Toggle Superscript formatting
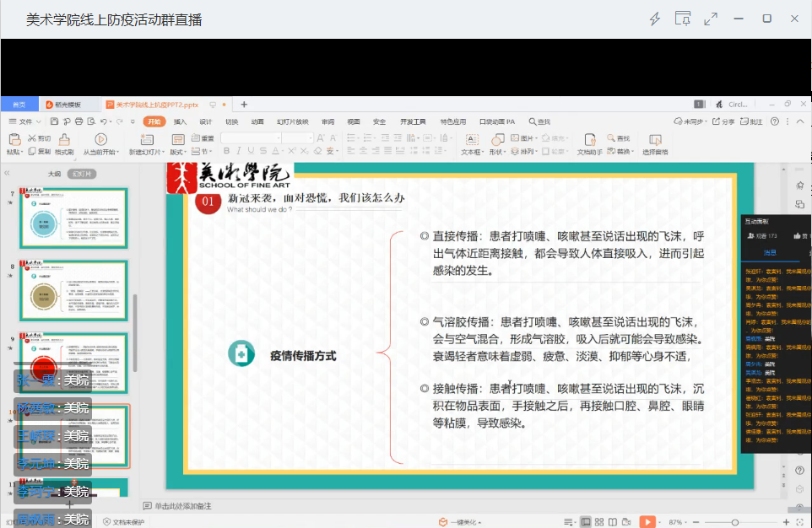This screenshot has height=528, width=812. pos(291,151)
